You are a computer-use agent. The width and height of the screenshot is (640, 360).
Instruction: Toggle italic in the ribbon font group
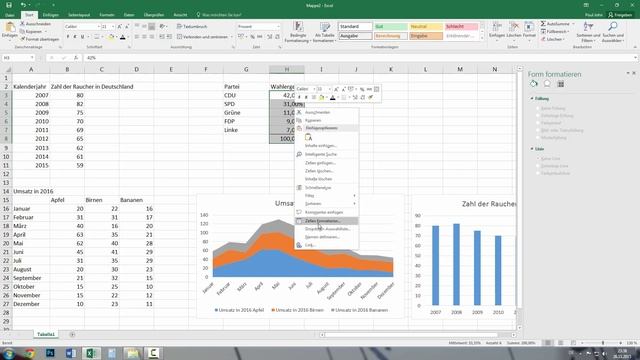(75, 37)
